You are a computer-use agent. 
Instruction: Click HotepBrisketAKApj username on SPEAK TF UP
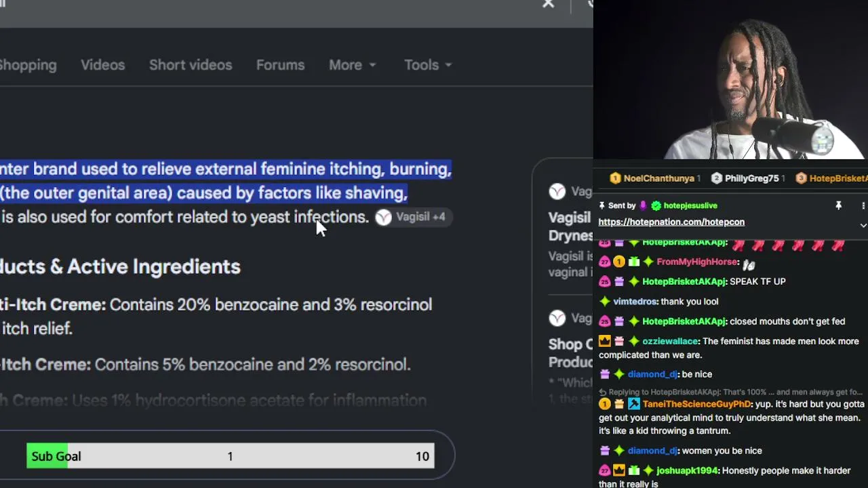coord(684,281)
